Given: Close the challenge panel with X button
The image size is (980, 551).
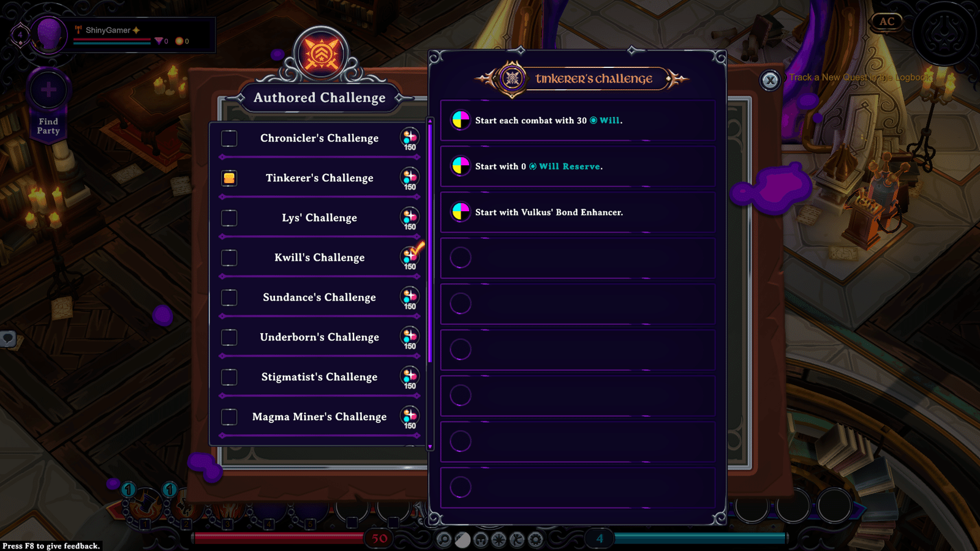Looking at the screenshot, I should click(x=770, y=80).
